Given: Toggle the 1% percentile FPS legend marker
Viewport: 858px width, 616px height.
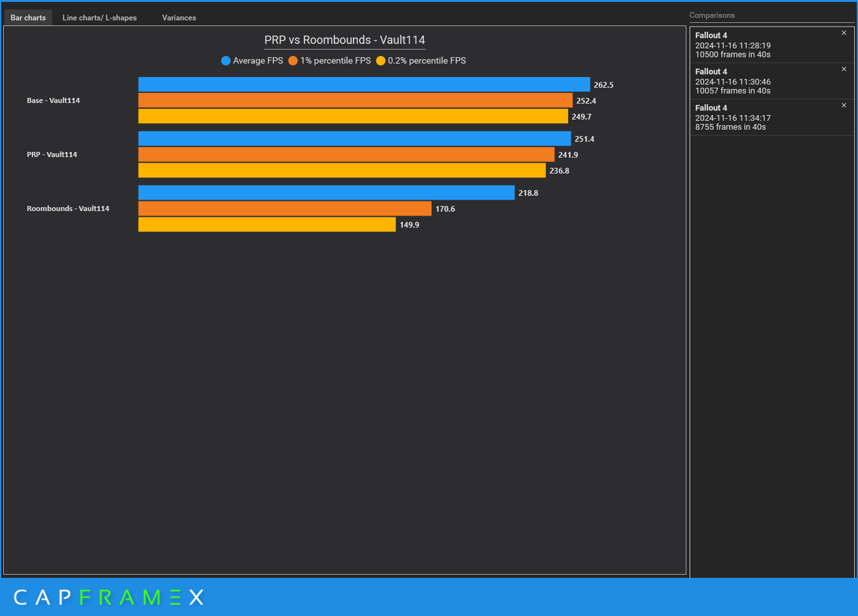Looking at the screenshot, I should [293, 61].
